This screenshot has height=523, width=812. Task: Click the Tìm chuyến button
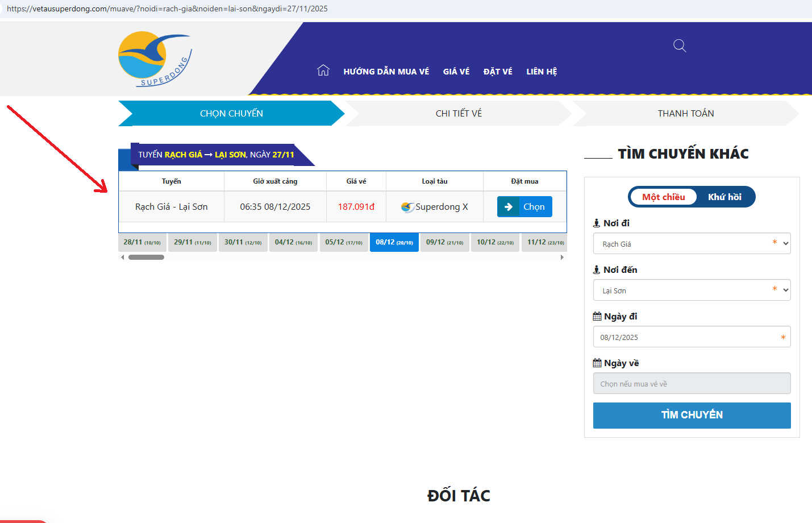point(692,415)
